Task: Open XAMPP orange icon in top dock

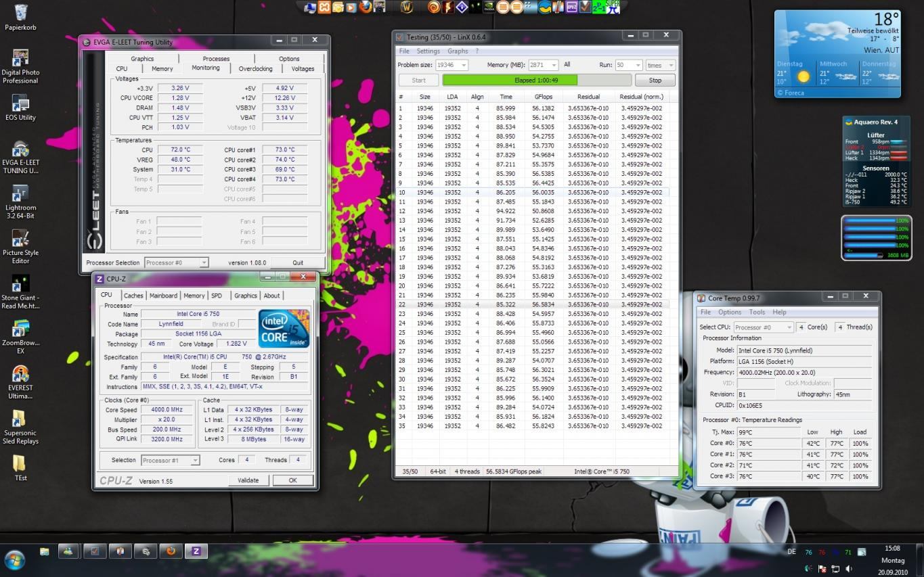Action: (x=324, y=7)
